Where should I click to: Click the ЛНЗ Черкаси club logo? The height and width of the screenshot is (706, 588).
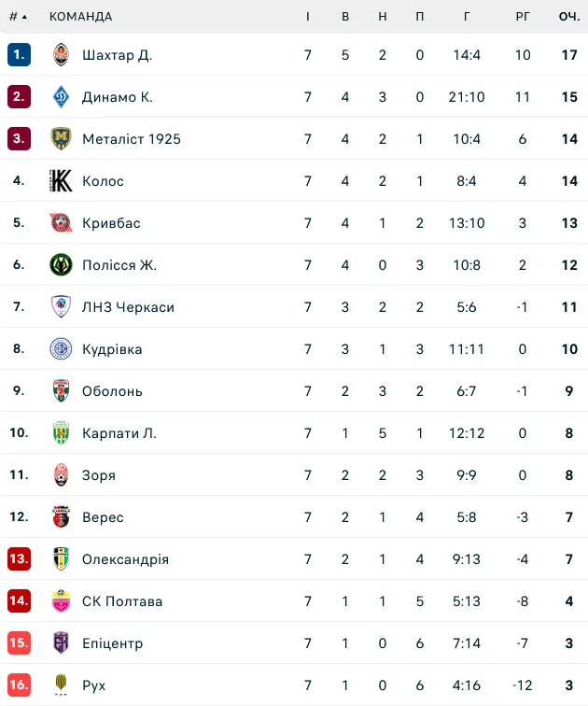(61, 307)
